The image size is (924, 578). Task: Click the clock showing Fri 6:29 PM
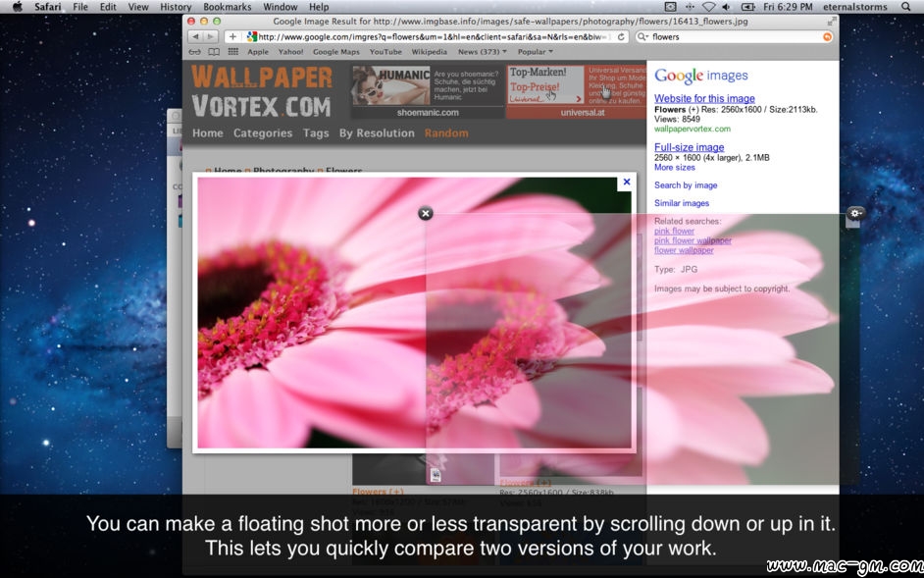click(x=788, y=7)
